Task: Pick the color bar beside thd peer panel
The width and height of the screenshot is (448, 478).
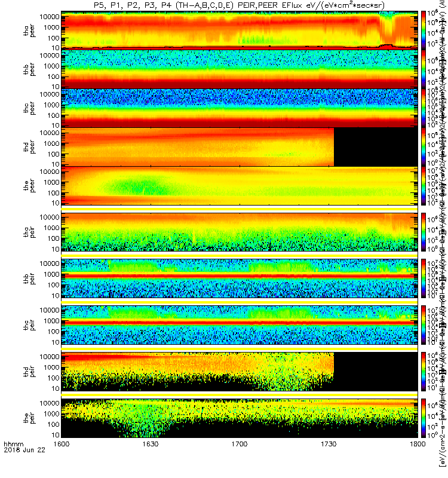Action: (424, 146)
